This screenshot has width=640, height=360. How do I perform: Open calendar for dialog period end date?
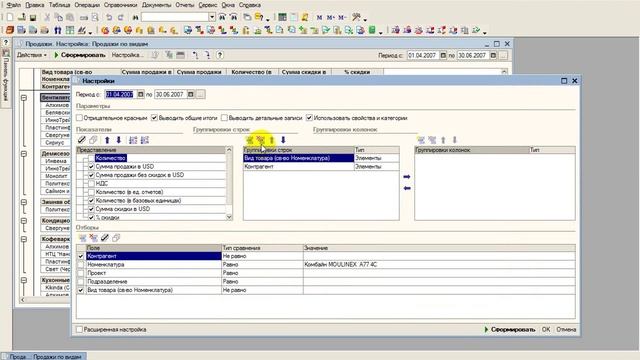click(x=191, y=94)
